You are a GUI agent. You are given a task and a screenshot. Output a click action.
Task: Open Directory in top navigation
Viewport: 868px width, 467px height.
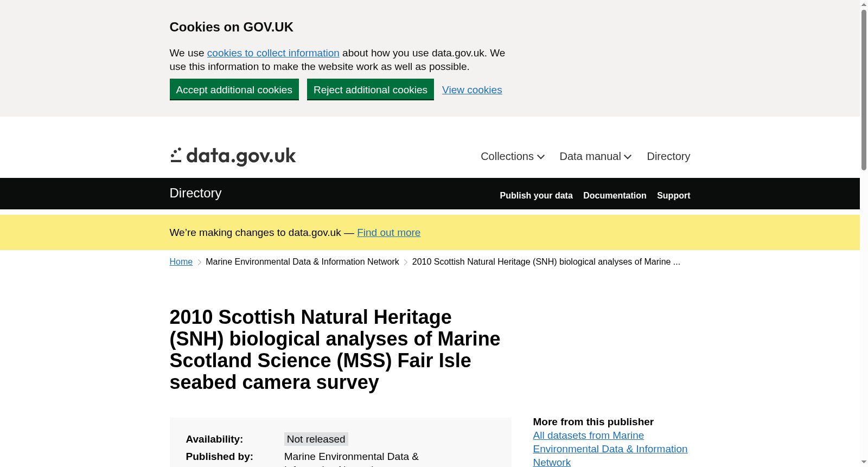click(668, 156)
